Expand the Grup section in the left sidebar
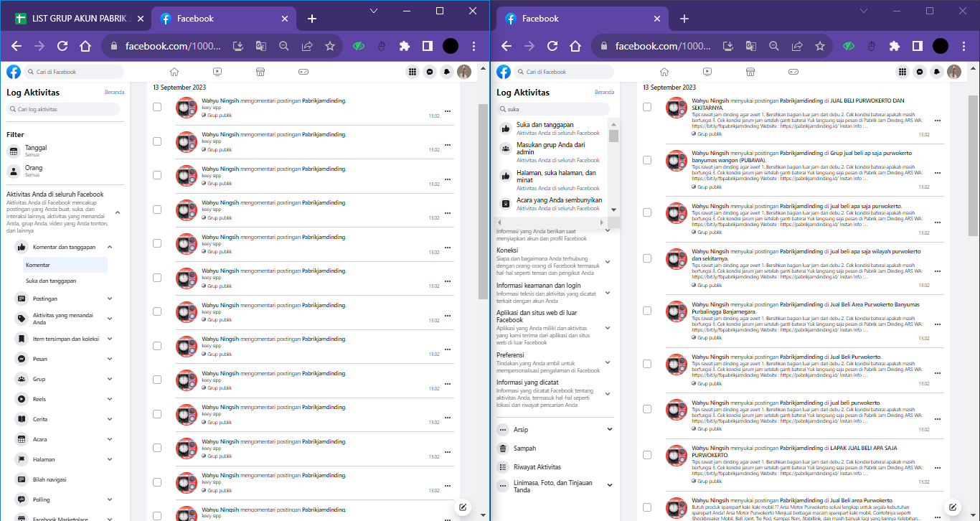980x521 pixels. pos(110,379)
